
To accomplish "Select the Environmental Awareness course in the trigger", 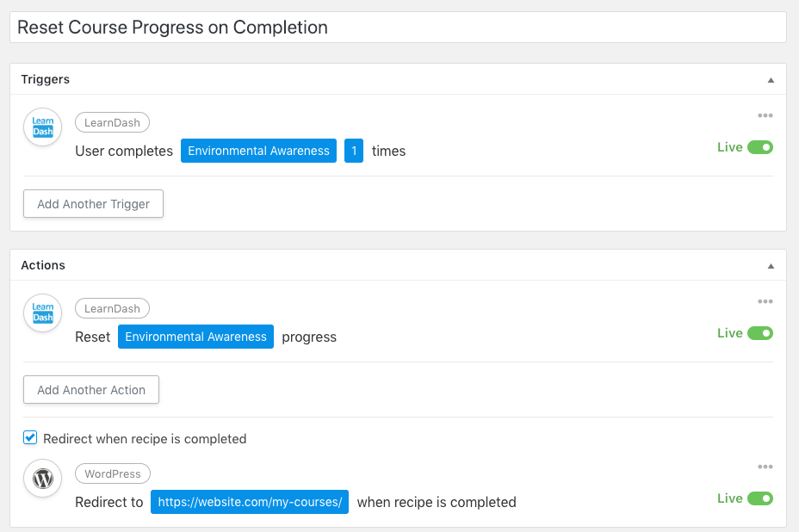I will (258, 151).
